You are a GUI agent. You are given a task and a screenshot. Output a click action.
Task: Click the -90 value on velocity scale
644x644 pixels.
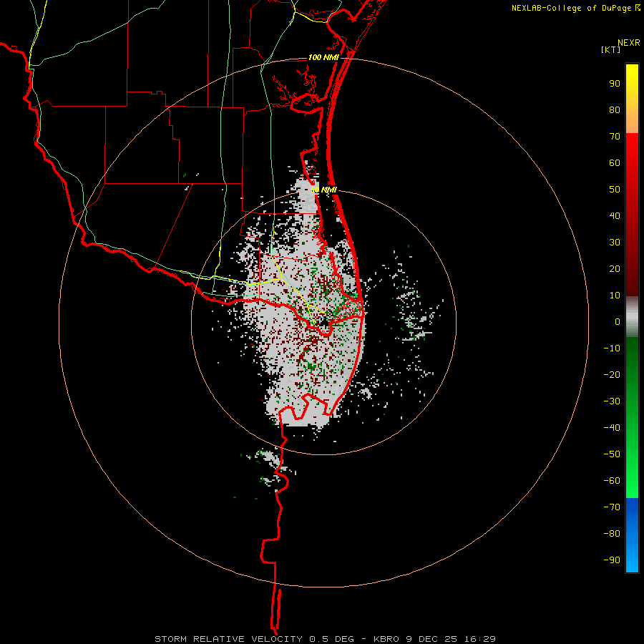point(612,560)
